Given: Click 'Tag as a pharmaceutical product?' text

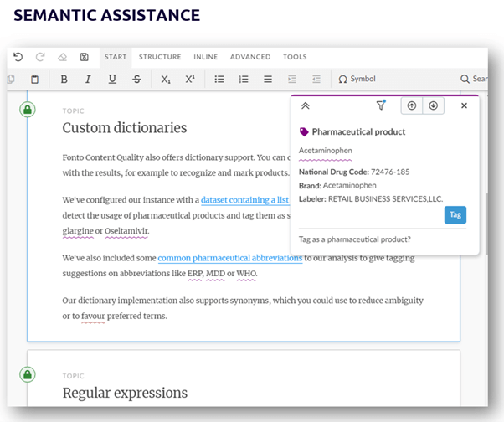Looking at the screenshot, I should click(x=354, y=239).
